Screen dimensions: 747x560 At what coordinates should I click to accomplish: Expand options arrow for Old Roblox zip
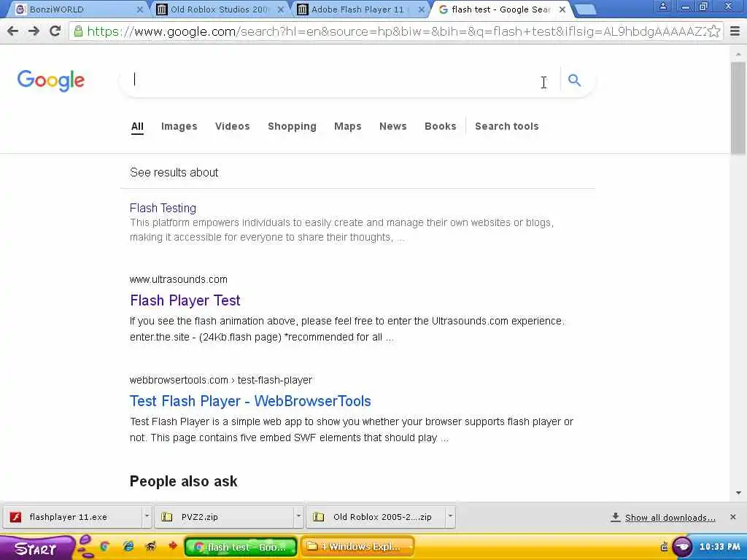tap(450, 517)
